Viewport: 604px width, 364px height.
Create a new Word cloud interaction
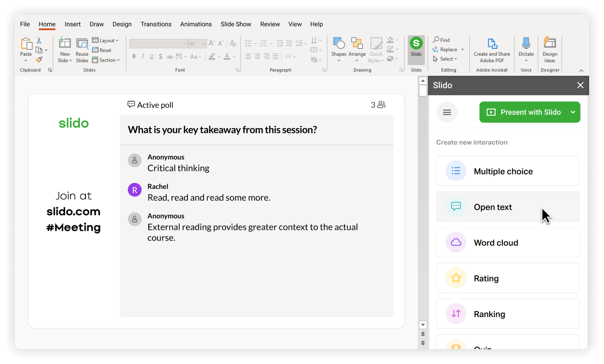coord(508,242)
